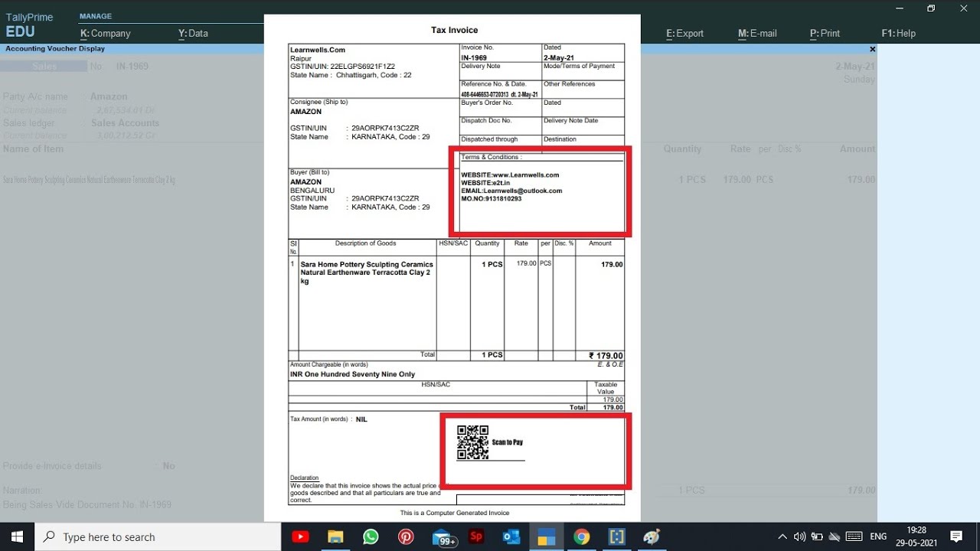The height and width of the screenshot is (551, 980).
Task: Click the AMAZON consignee name
Action: tap(305, 112)
